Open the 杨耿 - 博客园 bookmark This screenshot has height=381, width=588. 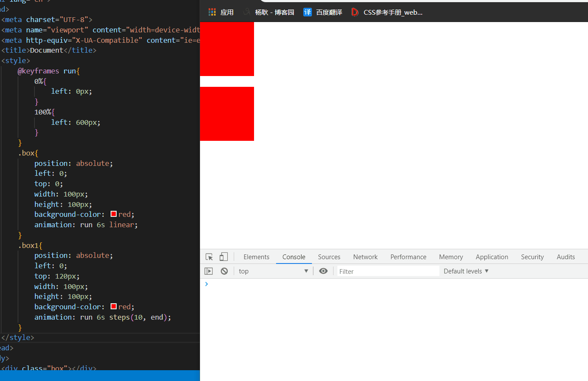pyautogui.click(x=274, y=12)
